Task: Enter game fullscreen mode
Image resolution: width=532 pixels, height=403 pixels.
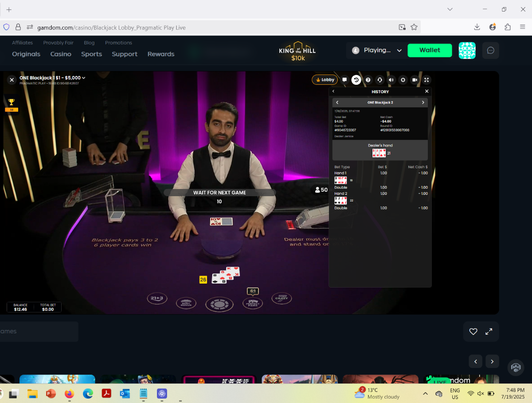Action: [426, 80]
